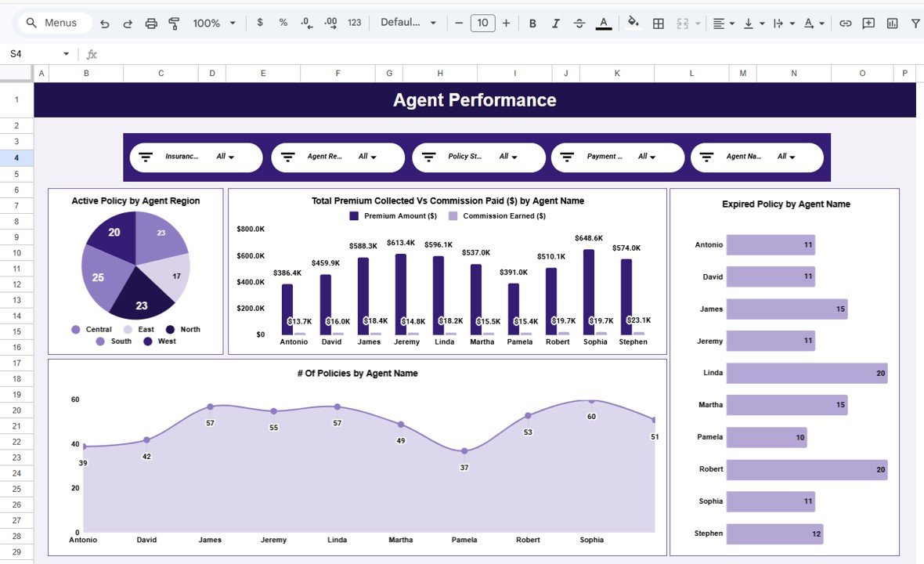Open the zoom level dropdown at 100%
Viewport: 924px width, 564px height.
(x=213, y=23)
